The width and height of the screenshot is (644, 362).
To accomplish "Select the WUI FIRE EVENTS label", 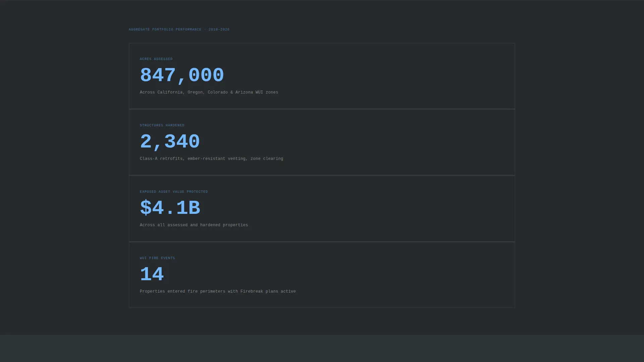I will pos(157,258).
